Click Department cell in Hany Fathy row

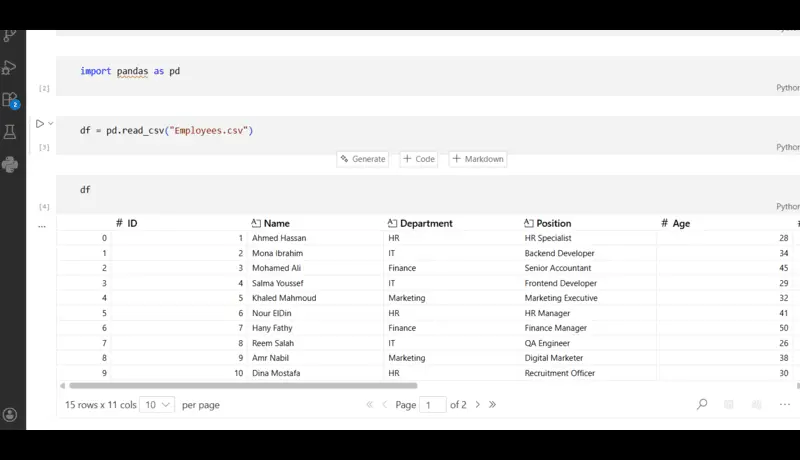click(402, 328)
